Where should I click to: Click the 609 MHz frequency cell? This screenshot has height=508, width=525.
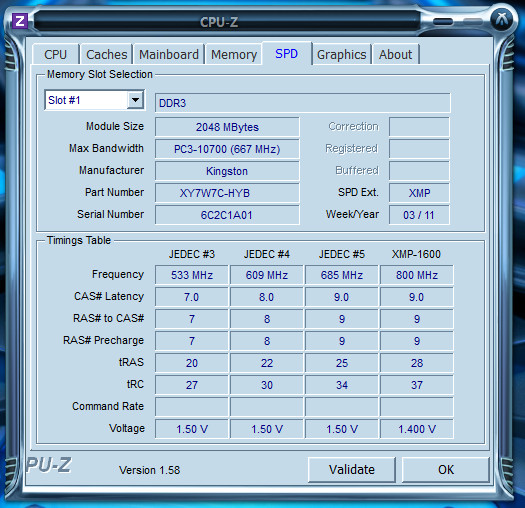(x=267, y=275)
